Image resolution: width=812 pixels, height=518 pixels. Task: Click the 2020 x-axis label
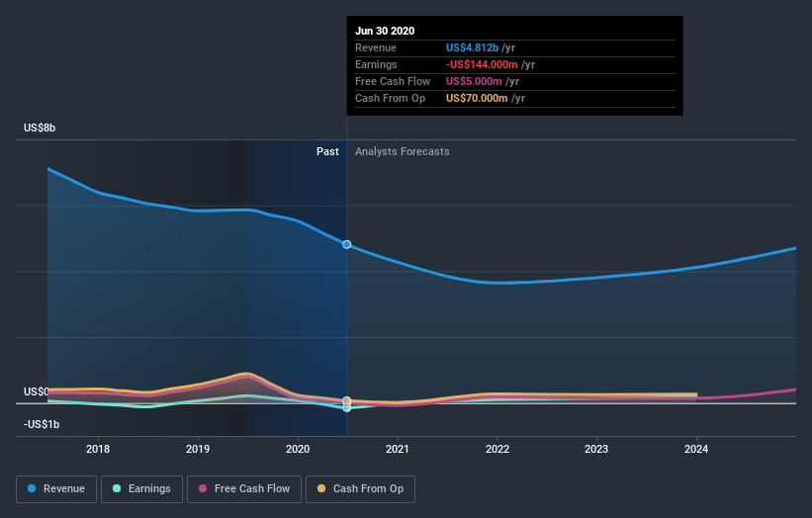[298, 449]
